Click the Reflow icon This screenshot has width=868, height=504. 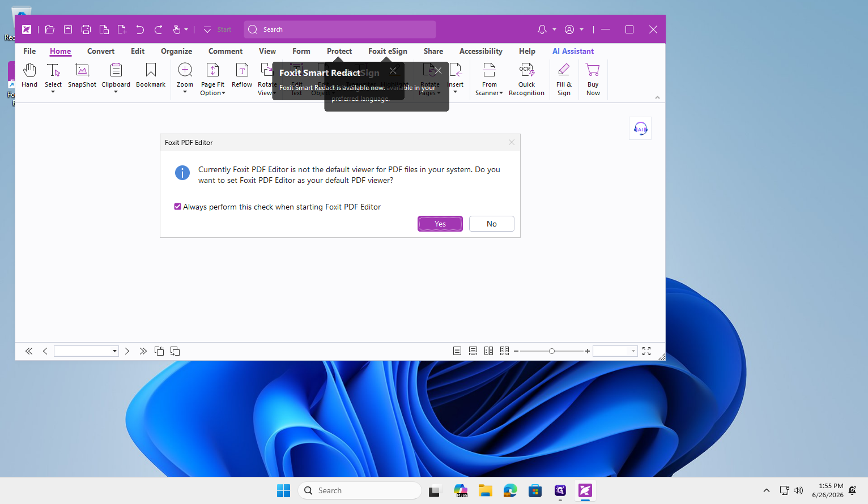point(242,75)
